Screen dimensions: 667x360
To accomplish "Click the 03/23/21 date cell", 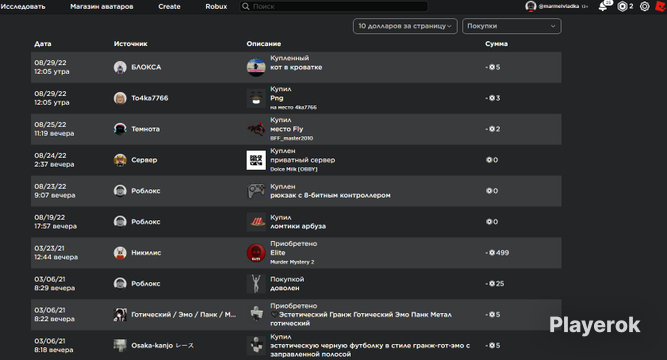I will point(56,253).
